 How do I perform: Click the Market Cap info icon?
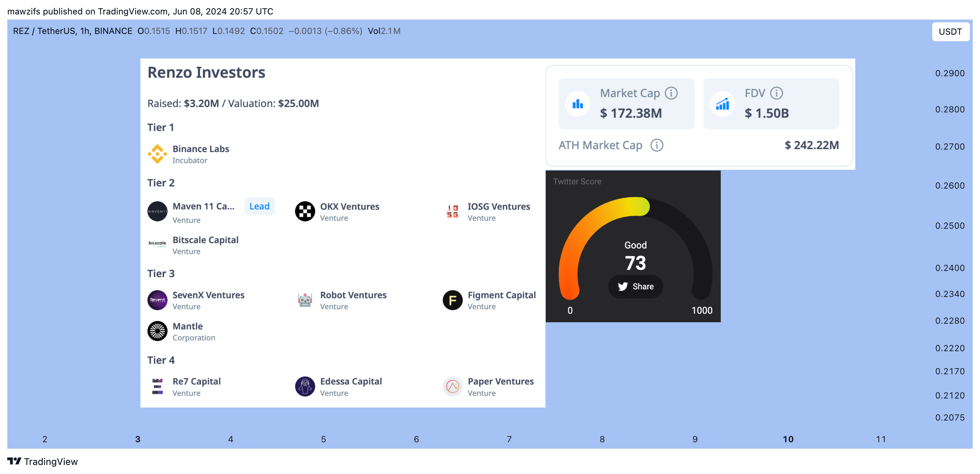671,93
